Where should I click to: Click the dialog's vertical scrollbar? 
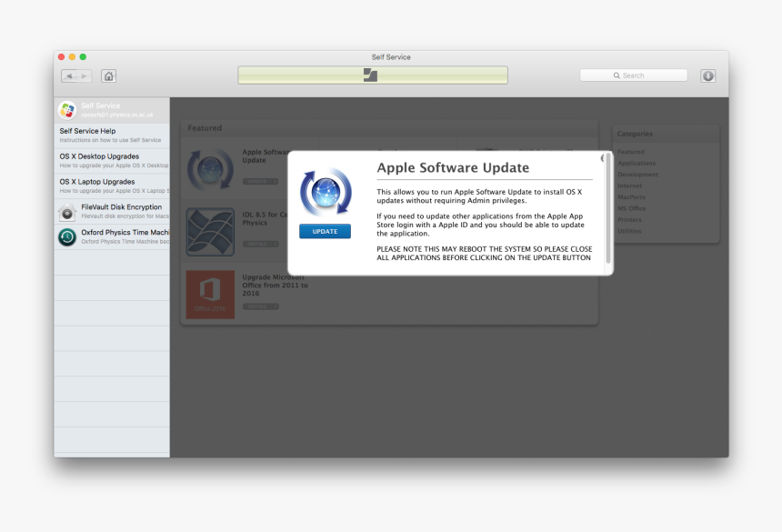(x=608, y=208)
